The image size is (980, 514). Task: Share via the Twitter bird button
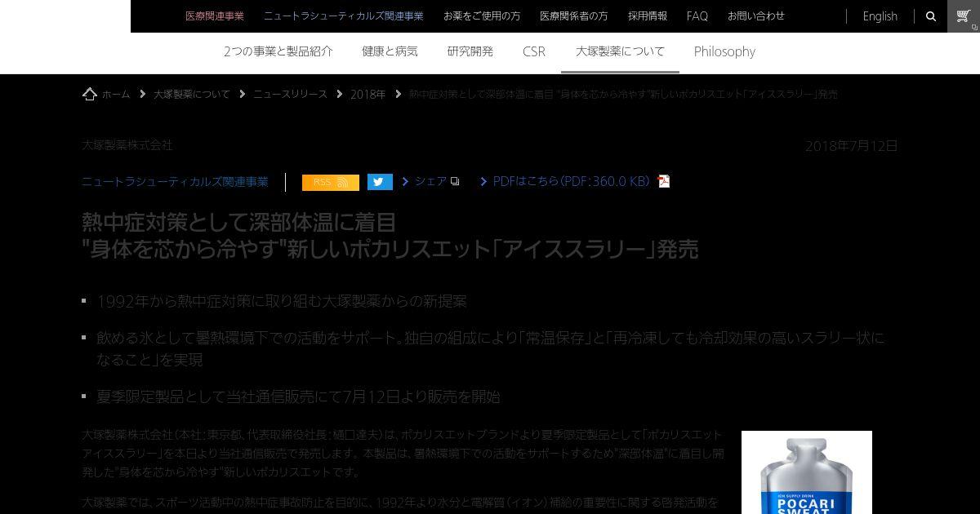click(380, 182)
